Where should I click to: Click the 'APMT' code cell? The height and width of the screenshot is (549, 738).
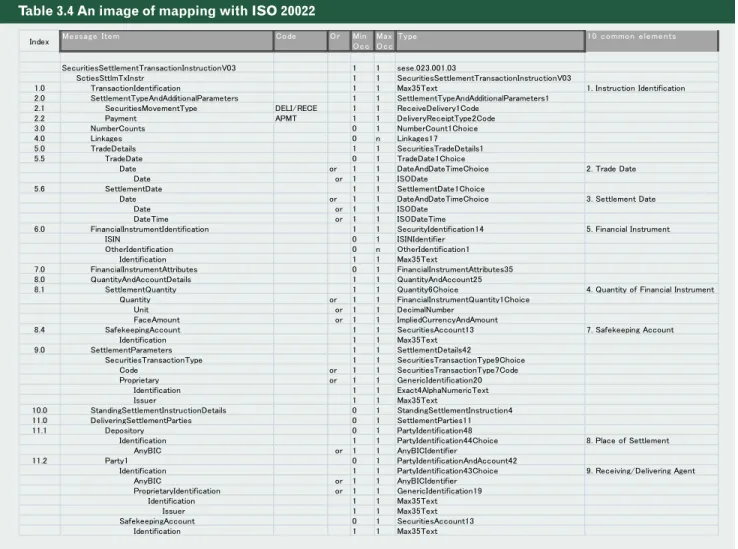tap(286, 119)
